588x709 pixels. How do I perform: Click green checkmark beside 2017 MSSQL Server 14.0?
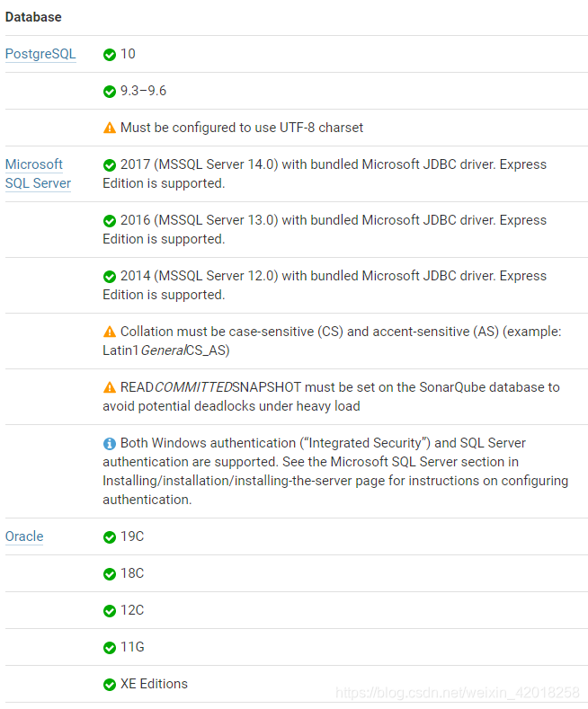(110, 165)
